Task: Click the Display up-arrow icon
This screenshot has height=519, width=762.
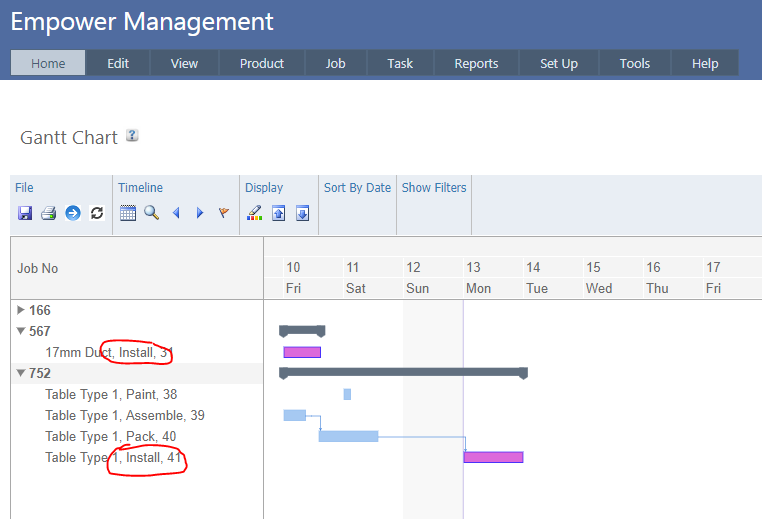Action: [279, 213]
